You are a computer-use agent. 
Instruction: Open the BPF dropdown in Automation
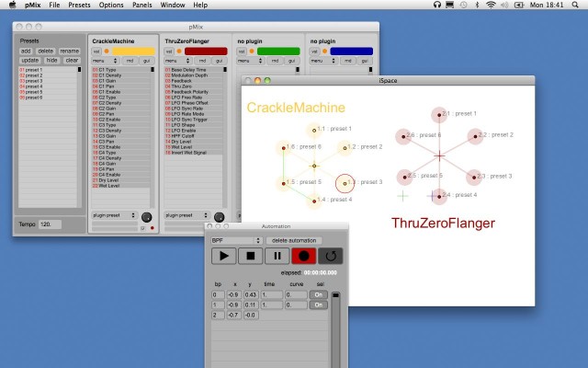tap(237, 239)
